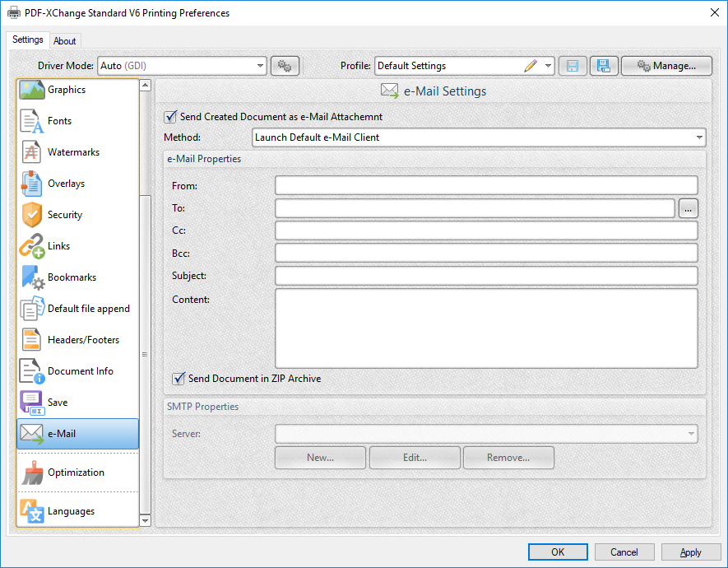
Task: Select the Headers/Footers icon
Action: [31, 339]
